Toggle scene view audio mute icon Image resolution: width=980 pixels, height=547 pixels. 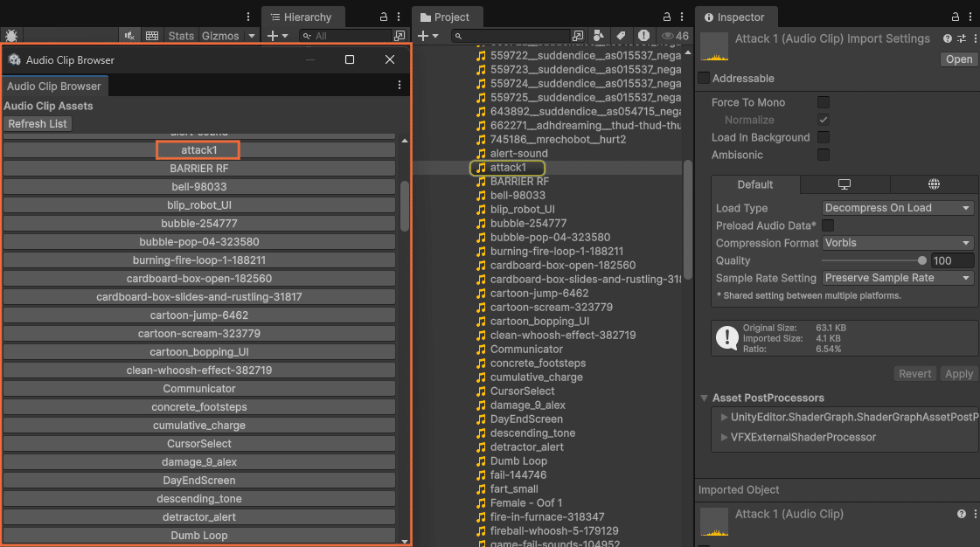[129, 36]
